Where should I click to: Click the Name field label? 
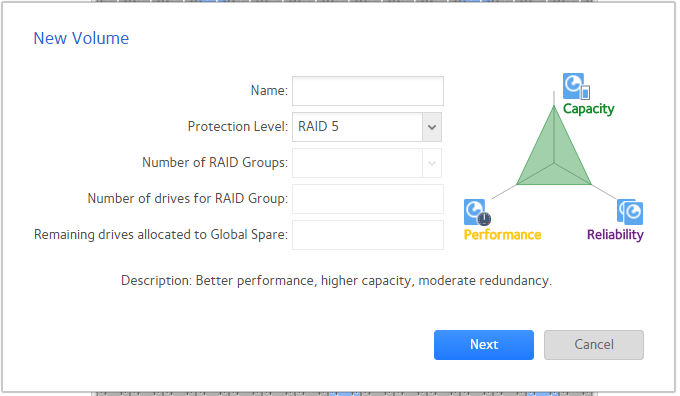click(x=269, y=90)
